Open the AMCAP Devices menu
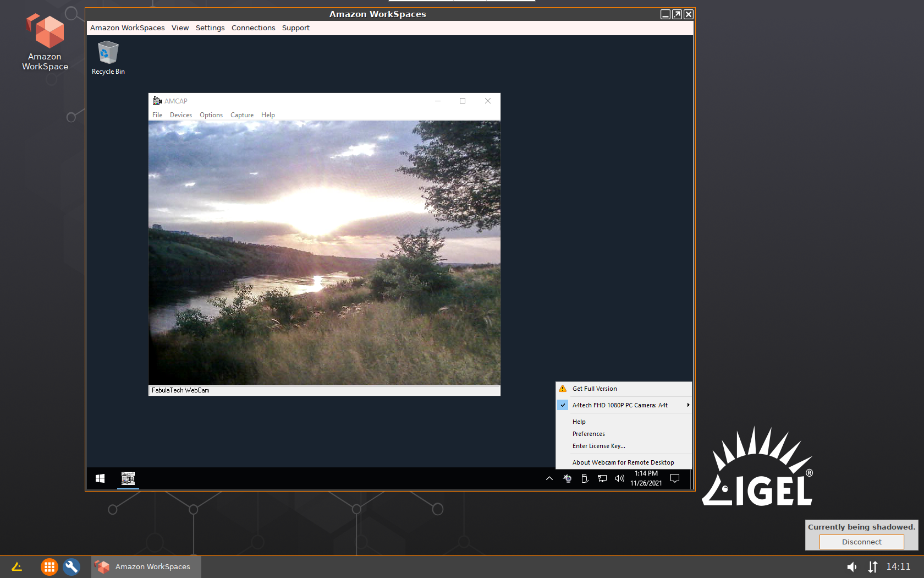The image size is (924, 578). pos(180,115)
